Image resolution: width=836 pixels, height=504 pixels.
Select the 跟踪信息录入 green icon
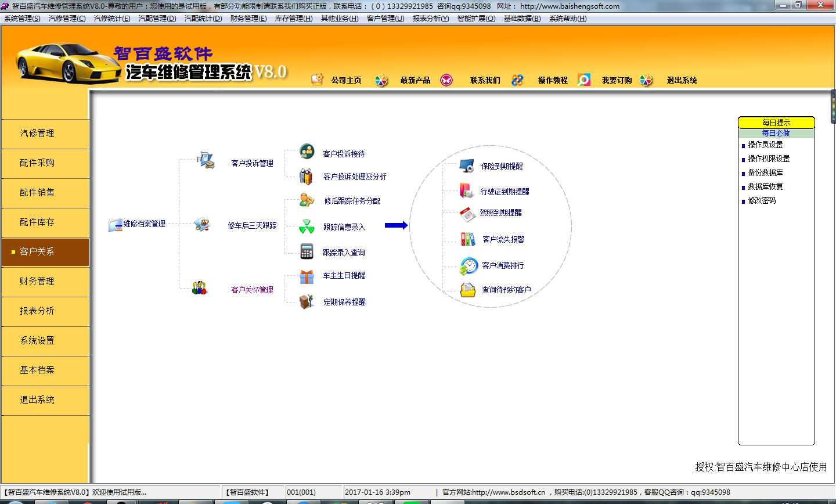click(307, 226)
